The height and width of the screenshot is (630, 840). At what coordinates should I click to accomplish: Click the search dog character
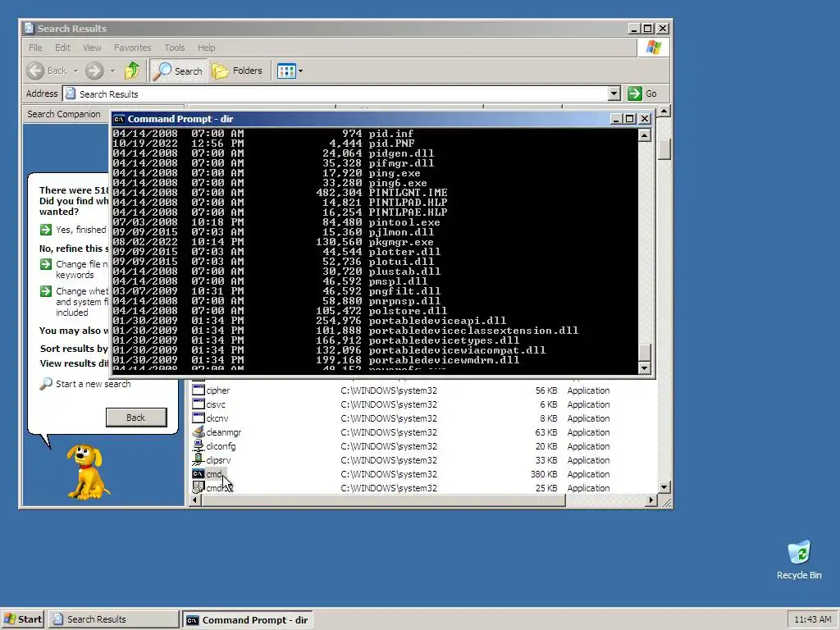coord(87,472)
